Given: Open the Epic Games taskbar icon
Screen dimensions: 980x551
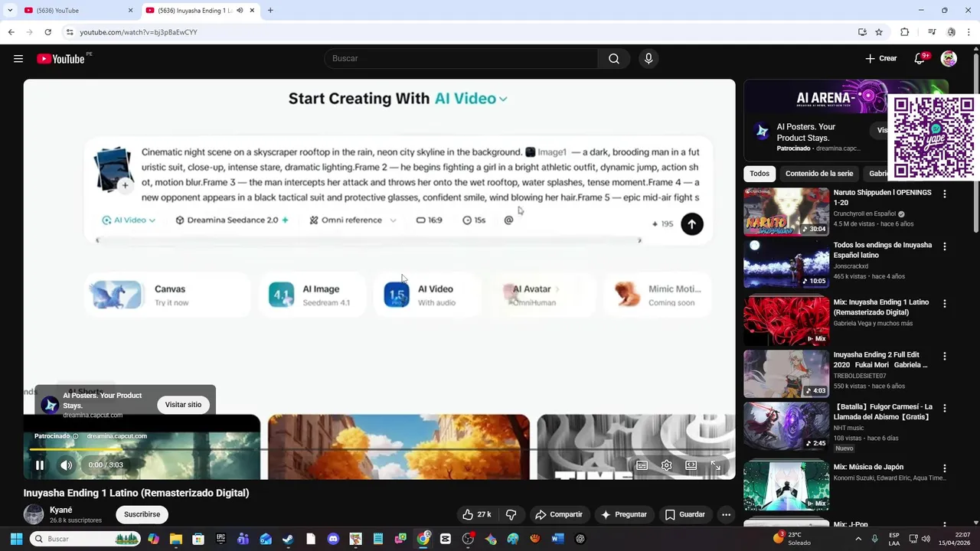Looking at the screenshot, I should pos(220,540).
